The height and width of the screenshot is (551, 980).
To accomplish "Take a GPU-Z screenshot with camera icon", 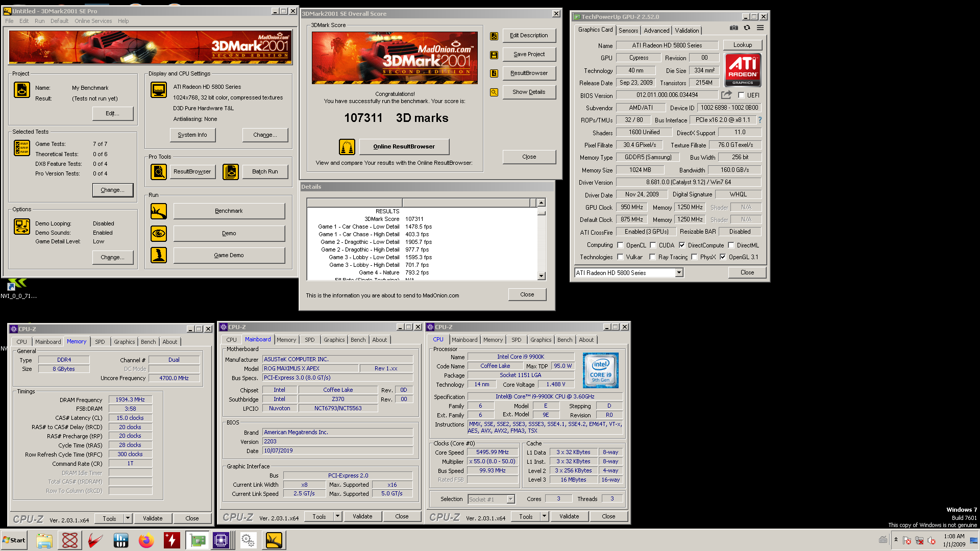I will point(733,28).
